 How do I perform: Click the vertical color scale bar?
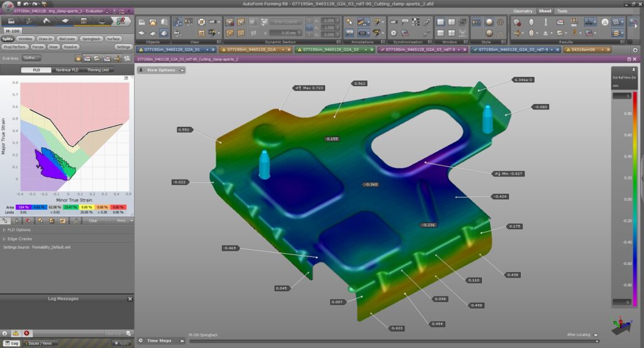pos(635,200)
